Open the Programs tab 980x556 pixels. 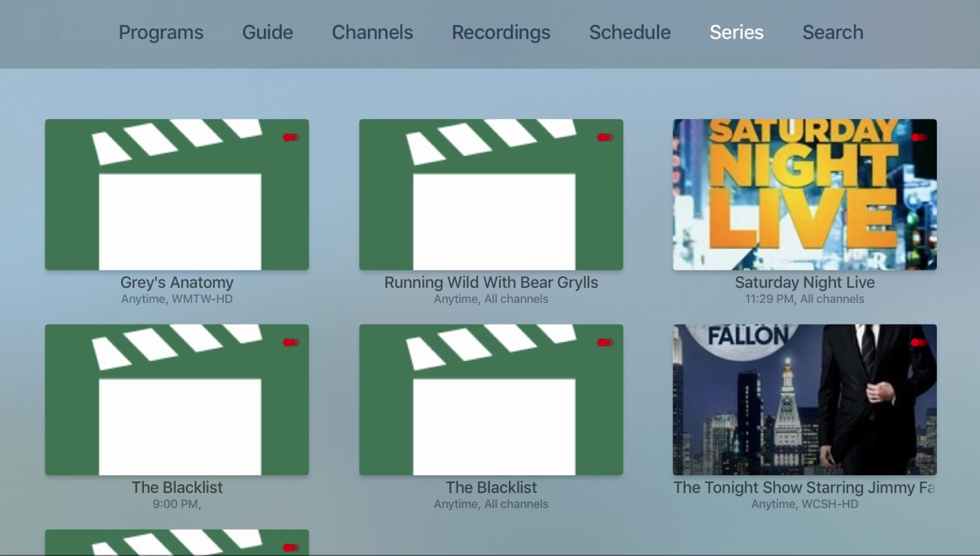[x=161, y=32]
